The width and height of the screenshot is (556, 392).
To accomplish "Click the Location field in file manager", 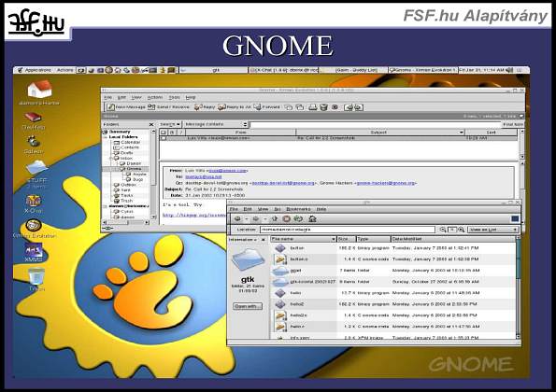I will 347,230.
